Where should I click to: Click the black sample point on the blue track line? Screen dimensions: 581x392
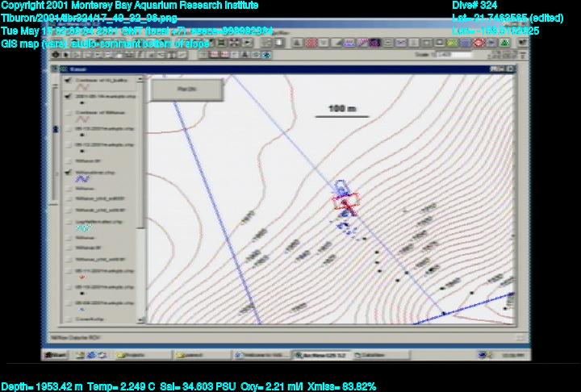443,312
